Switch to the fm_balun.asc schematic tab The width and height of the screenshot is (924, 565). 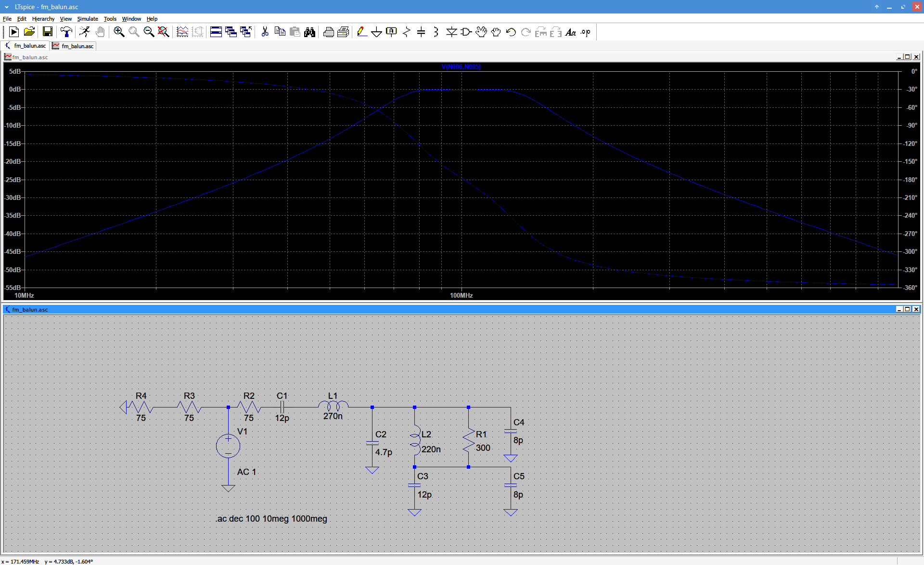26,46
